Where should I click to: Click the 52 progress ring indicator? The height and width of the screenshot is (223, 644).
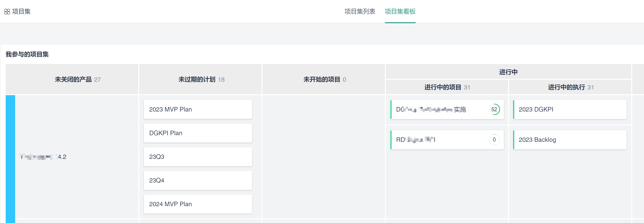click(x=494, y=109)
